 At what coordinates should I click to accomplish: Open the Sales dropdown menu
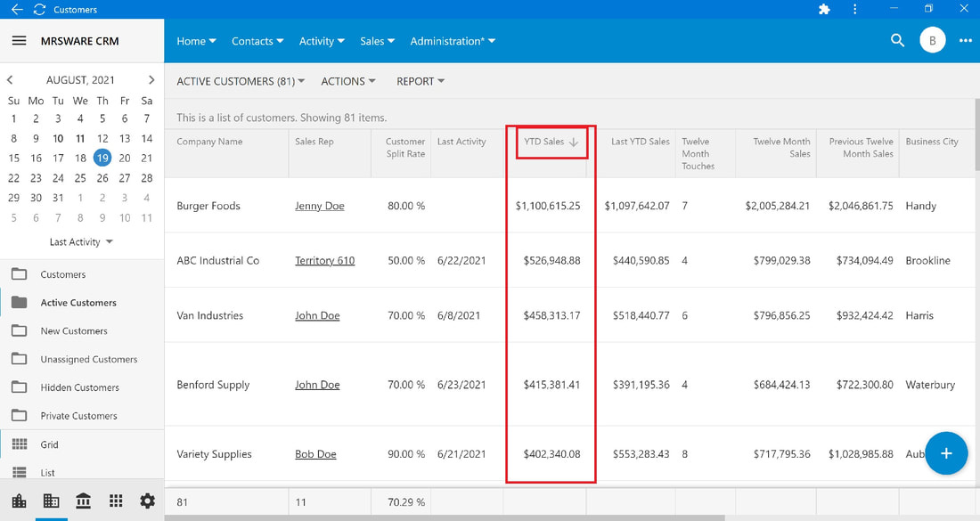pos(378,41)
